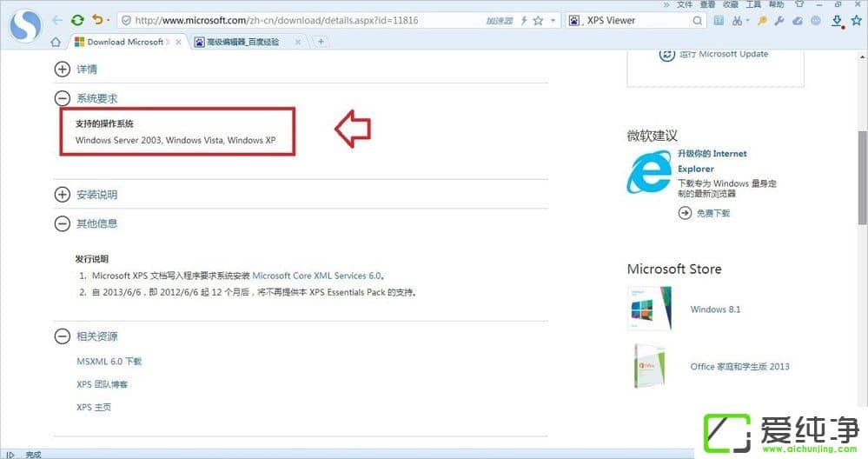Go to the browser home page

[56, 42]
